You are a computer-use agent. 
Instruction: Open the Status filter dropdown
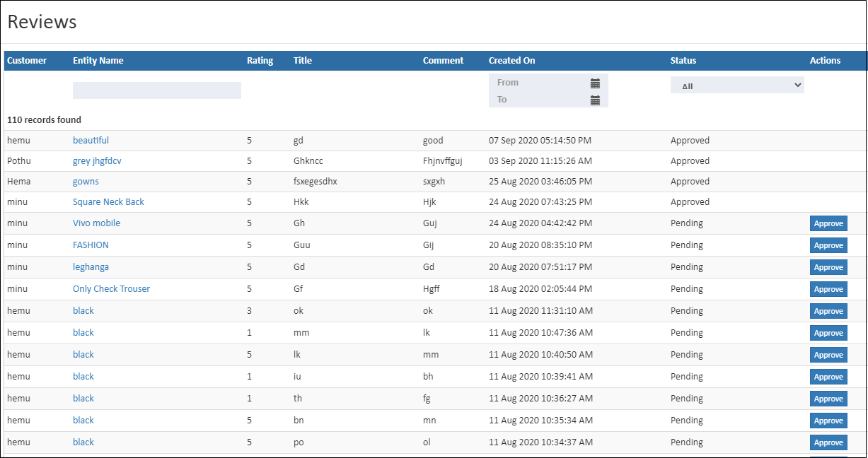[x=737, y=84]
